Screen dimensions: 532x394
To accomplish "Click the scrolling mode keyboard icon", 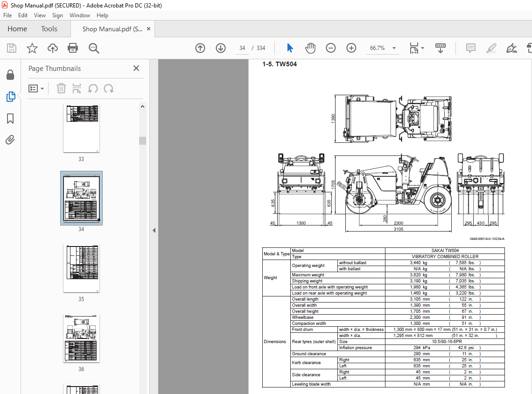I will click(441, 48).
